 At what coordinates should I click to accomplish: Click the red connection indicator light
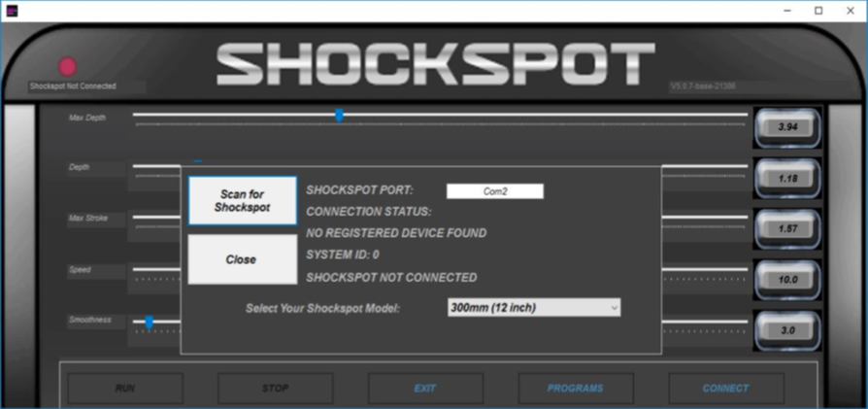coord(68,67)
